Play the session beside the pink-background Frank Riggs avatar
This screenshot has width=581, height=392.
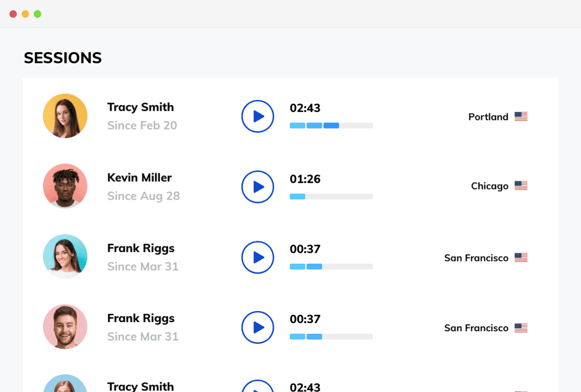pyautogui.click(x=257, y=327)
